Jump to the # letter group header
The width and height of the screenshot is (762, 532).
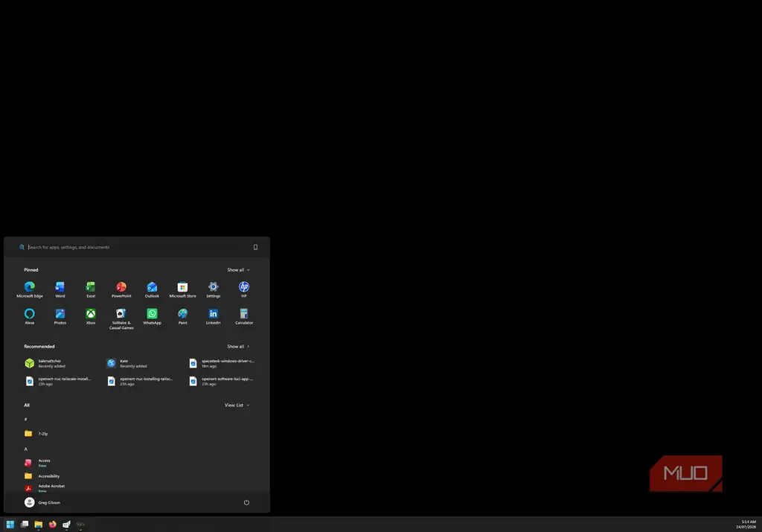26,420
